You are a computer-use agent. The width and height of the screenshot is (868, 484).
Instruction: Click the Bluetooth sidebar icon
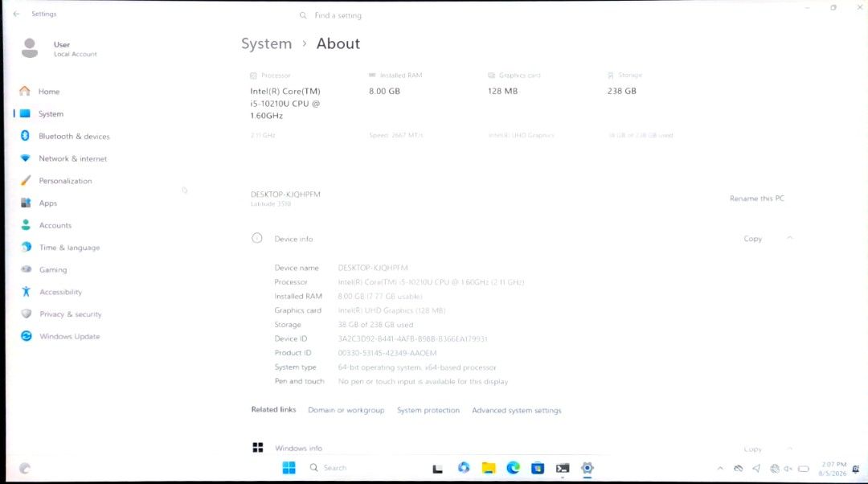tap(25, 136)
